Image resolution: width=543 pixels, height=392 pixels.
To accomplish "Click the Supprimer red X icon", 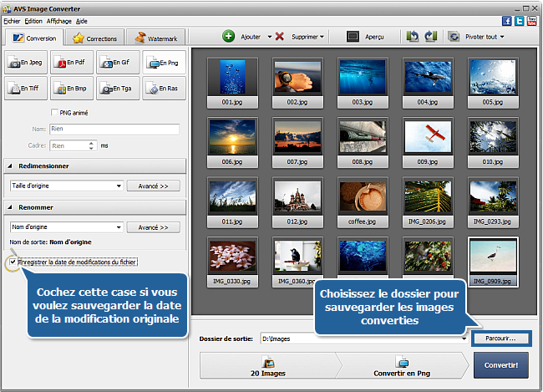I will tap(280, 37).
